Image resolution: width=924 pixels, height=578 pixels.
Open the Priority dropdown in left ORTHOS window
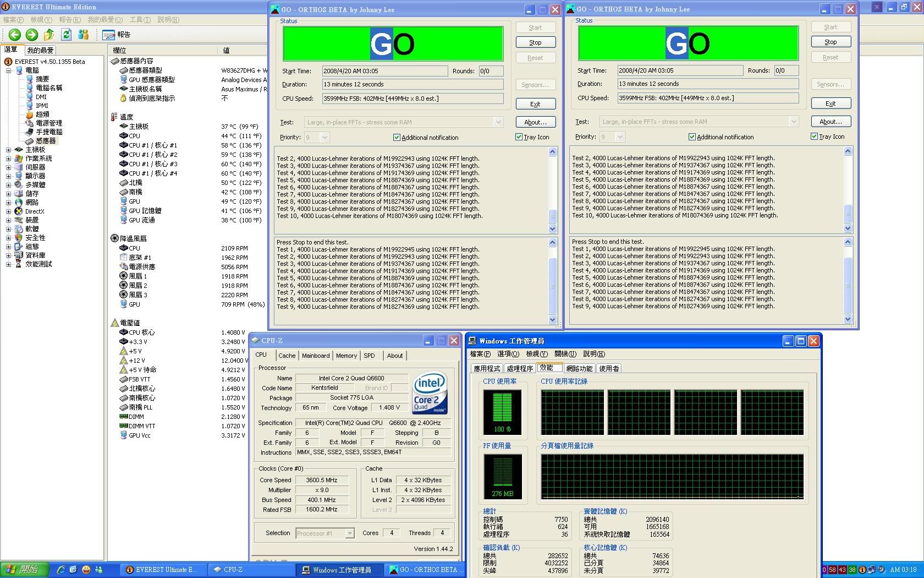324,138
